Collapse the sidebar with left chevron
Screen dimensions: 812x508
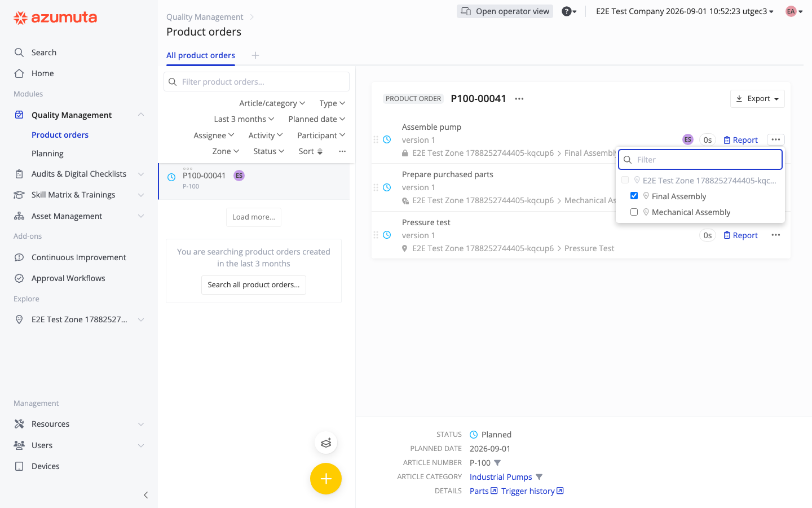(145, 495)
